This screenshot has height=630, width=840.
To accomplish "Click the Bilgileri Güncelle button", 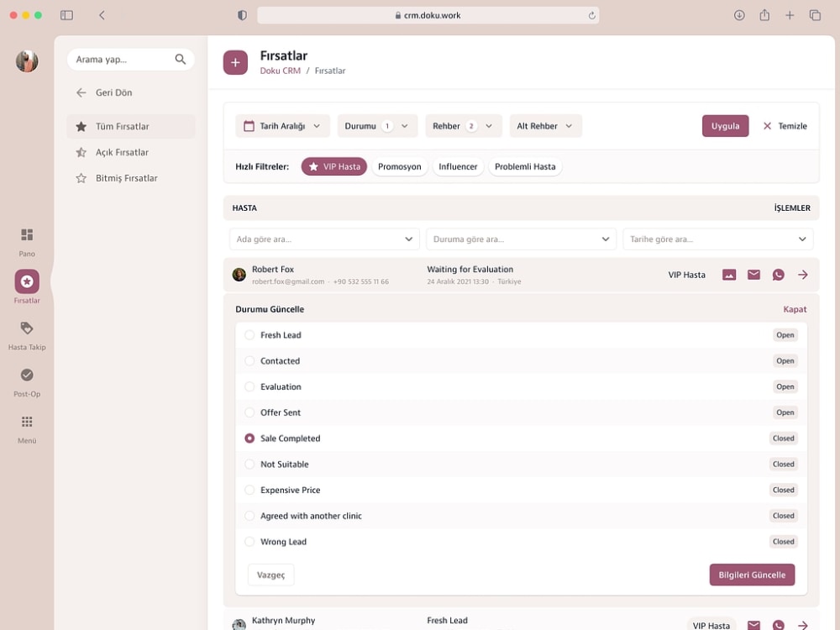I will [752, 575].
